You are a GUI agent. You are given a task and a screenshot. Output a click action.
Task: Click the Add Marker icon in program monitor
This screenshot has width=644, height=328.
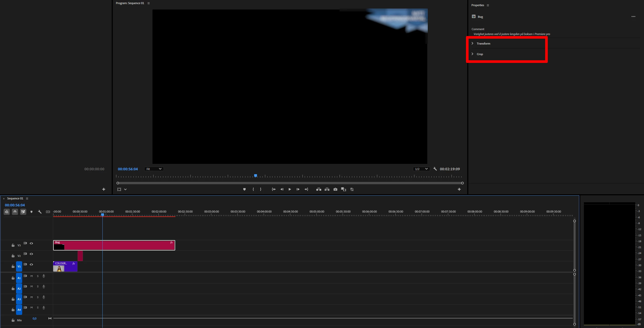pos(244,189)
